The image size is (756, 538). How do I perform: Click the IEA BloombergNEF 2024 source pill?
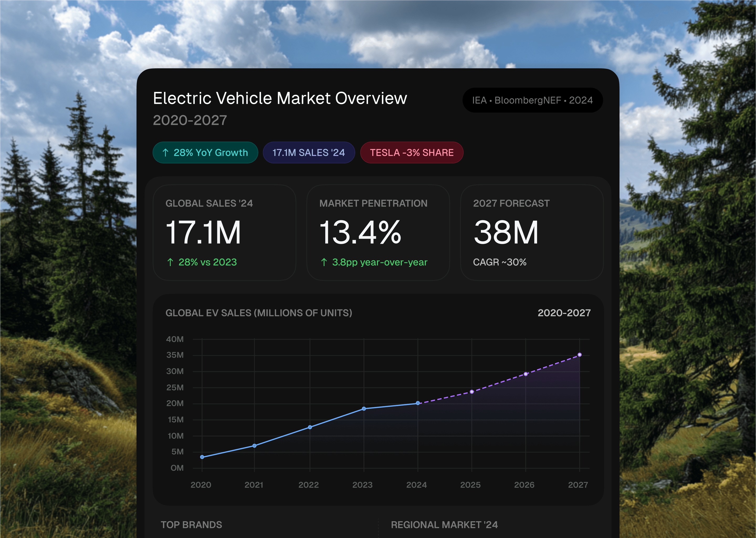[x=532, y=100]
